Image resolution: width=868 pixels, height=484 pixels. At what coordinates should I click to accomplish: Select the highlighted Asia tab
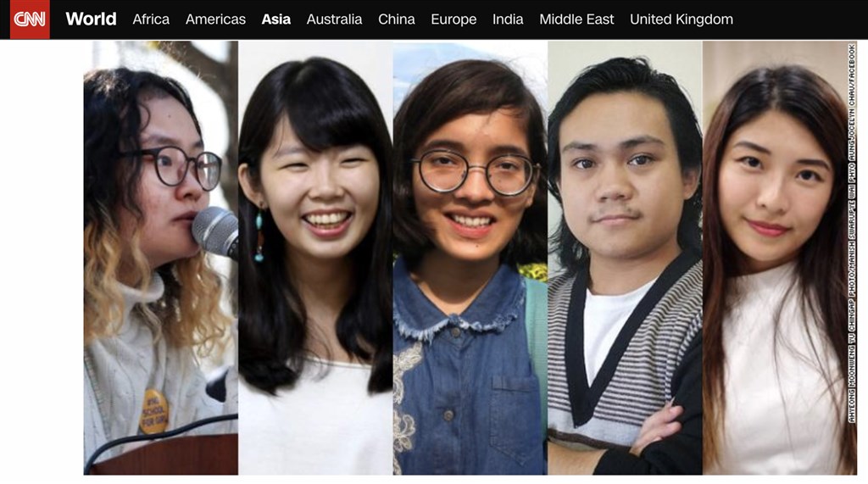(275, 19)
